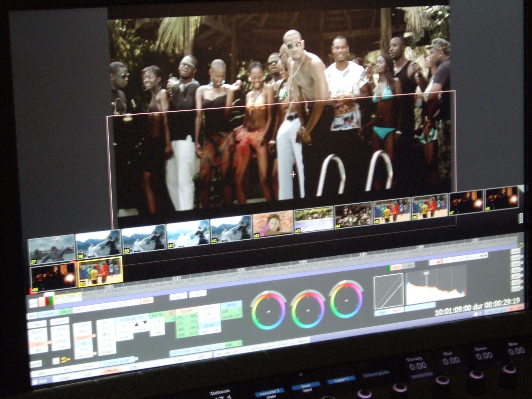Choose the Stretch option
The height and width of the screenshot is (399, 532).
point(37,332)
